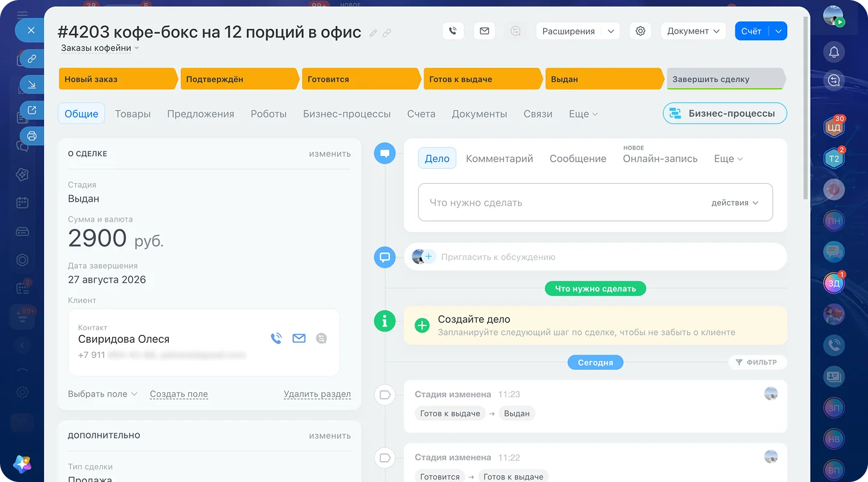
Task: Click the link icon on left side panel
Action: tap(32, 59)
